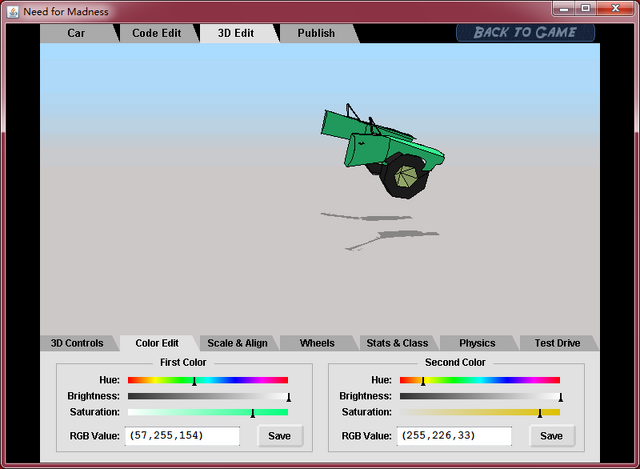The height and width of the screenshot is (469, 640).
Task: Click the First Color RGB Value field
Action: 182,436
